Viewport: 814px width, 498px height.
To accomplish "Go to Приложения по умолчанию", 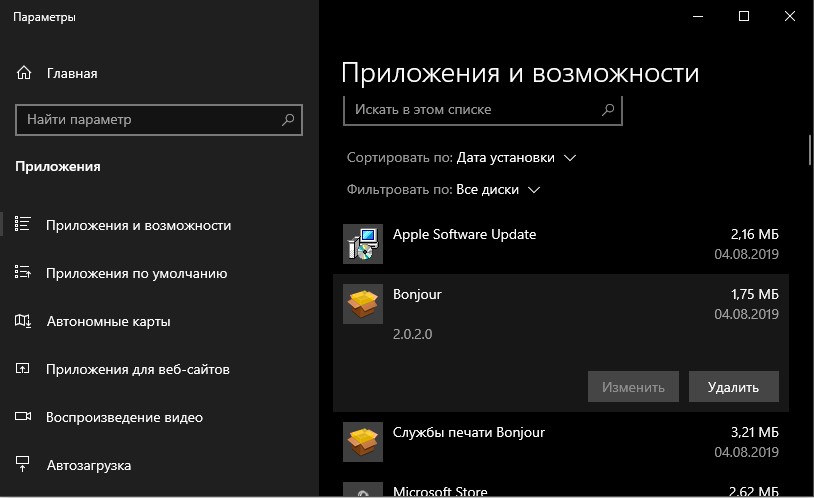I will point(137,273).
